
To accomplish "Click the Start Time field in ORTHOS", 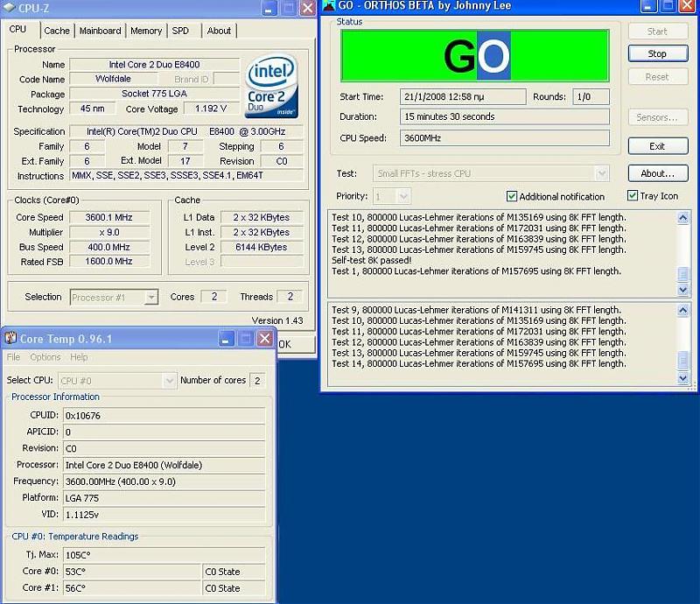I will click(463, 96).
